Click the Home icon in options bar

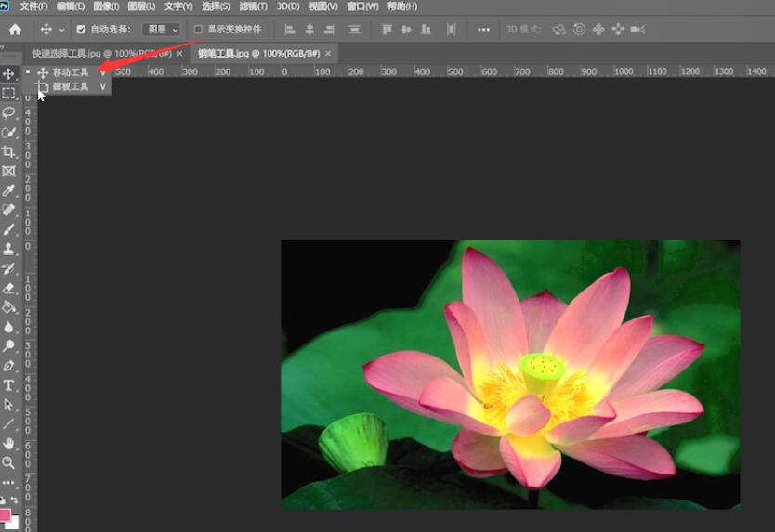pos(15,30)
